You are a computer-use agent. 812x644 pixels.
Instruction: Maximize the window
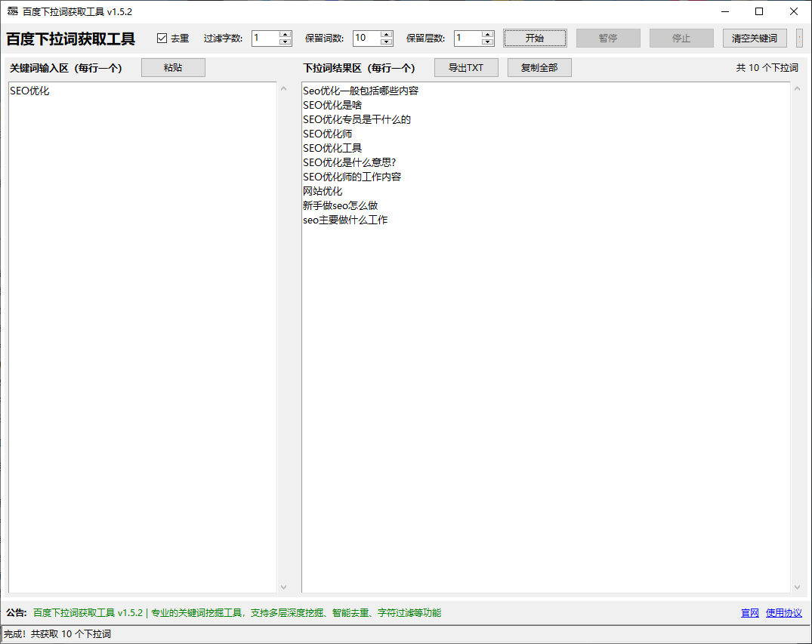(x=759, y=11)
